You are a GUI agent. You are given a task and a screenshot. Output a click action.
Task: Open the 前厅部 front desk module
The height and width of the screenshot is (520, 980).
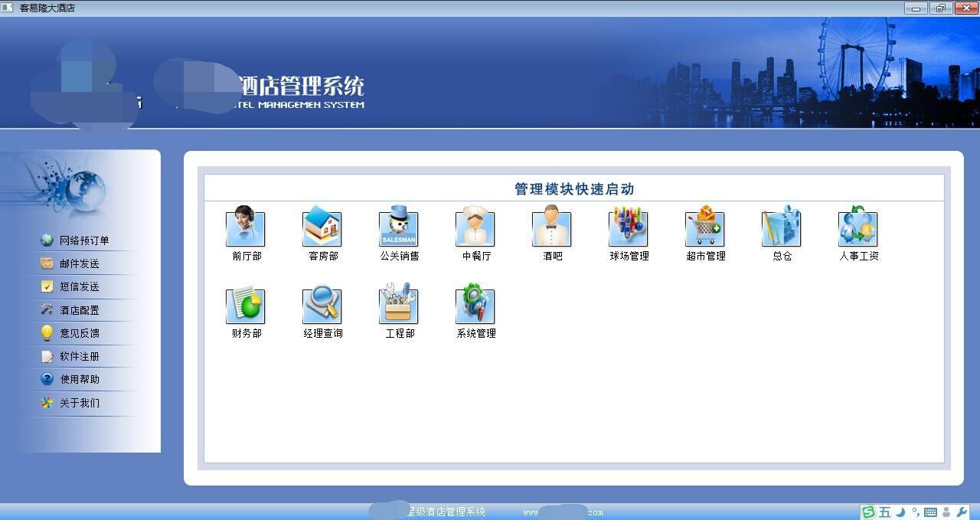tap(245, 229)
